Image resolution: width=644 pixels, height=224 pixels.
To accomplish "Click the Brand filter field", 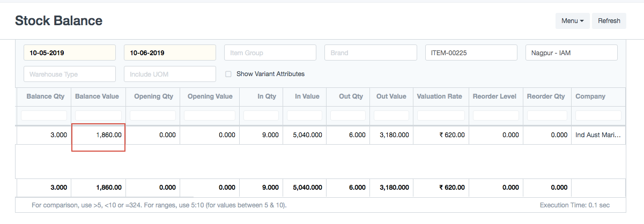I will click(371, 53).
